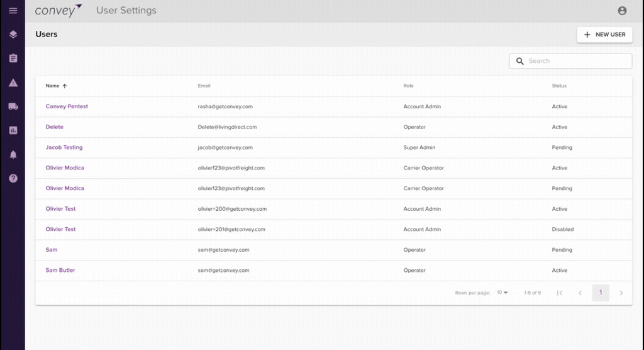Open the Sam Butler user link
Screen dimensions: 644x350
tap(60, 270)
